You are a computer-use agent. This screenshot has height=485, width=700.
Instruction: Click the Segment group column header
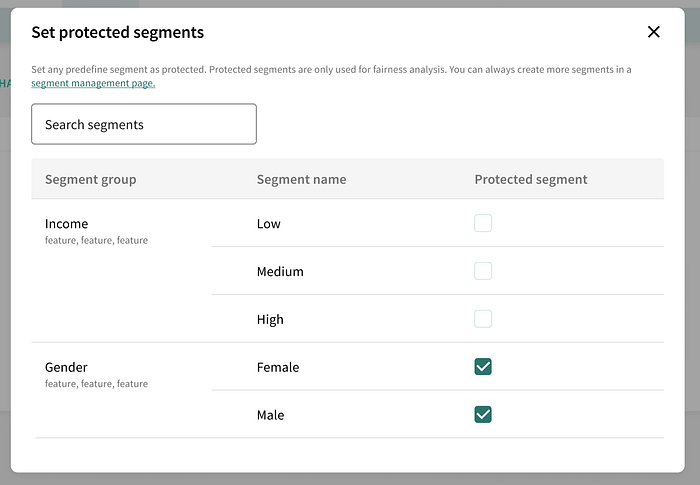click(91, 180)
